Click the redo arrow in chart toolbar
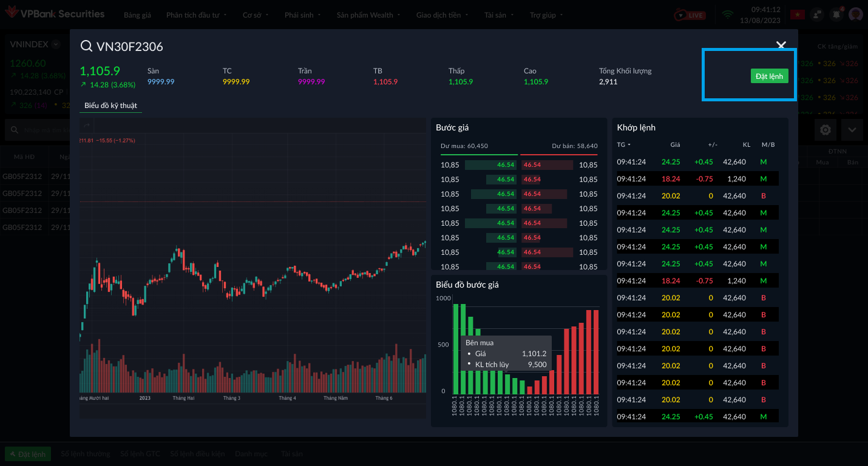Image resolution: width=868 pixels, height=466 pixels. pyautogui.click(x=86, y=125)
